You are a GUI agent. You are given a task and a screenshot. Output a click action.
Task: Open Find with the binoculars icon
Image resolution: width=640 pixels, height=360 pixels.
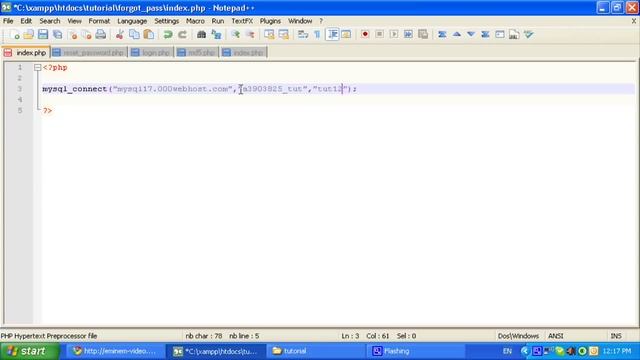(201, 35)
